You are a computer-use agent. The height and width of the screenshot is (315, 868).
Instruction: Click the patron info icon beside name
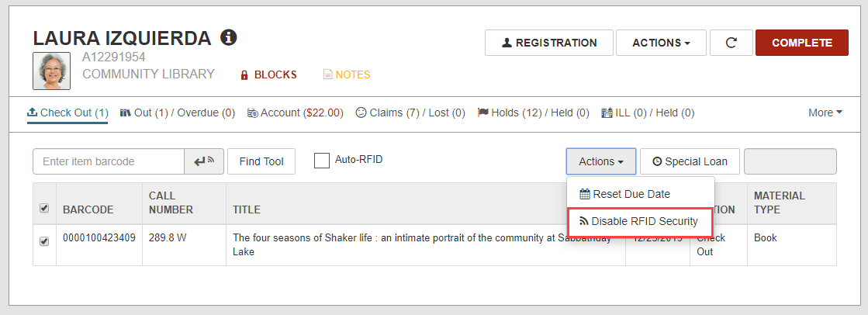point(229,38)
